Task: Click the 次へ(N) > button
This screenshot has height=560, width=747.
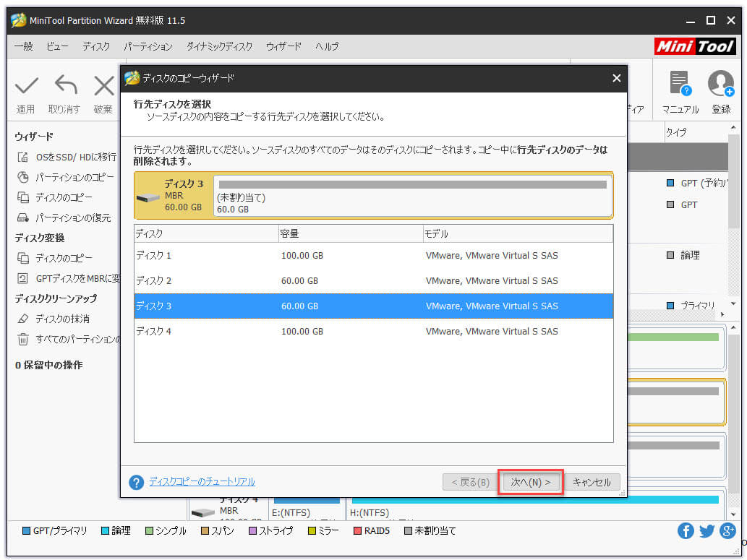Action: point(531,483)
